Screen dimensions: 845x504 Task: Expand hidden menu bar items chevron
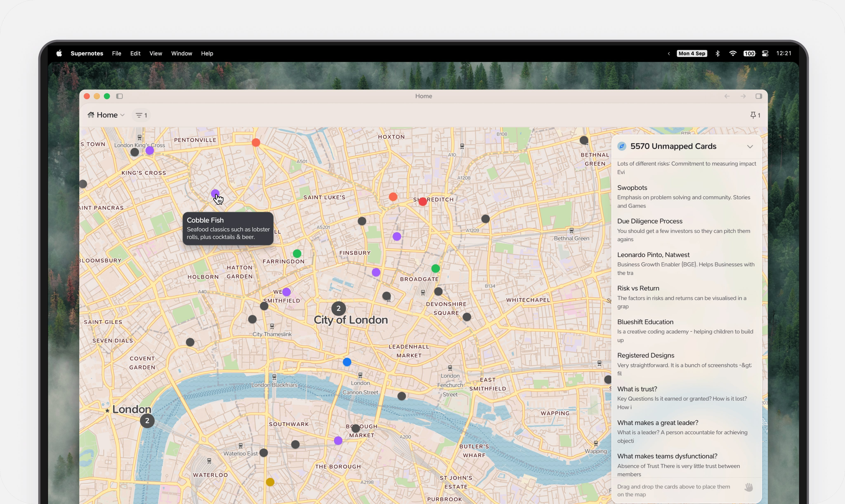click(x=669, y=53)
